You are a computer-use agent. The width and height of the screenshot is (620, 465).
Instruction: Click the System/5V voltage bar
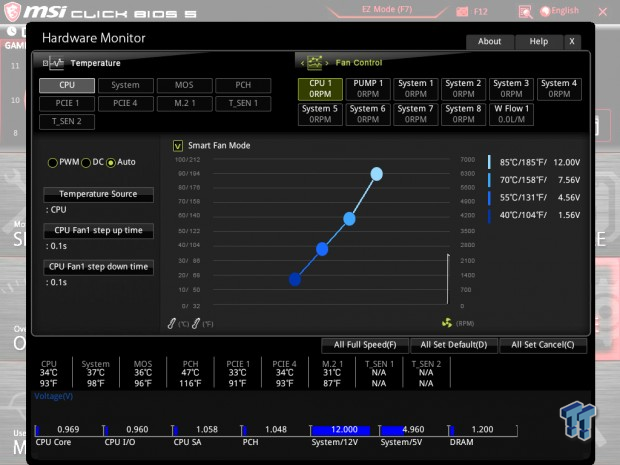(409, 430)
